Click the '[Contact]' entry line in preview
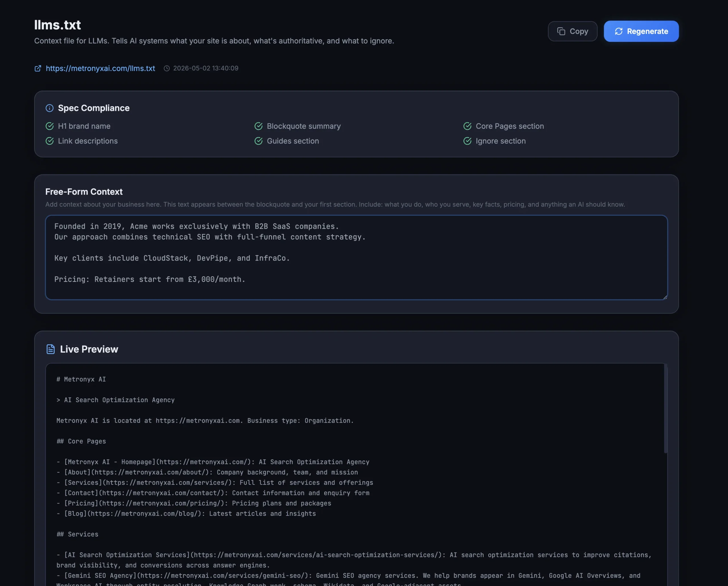 pyautogui.click(x=213, y=493)
